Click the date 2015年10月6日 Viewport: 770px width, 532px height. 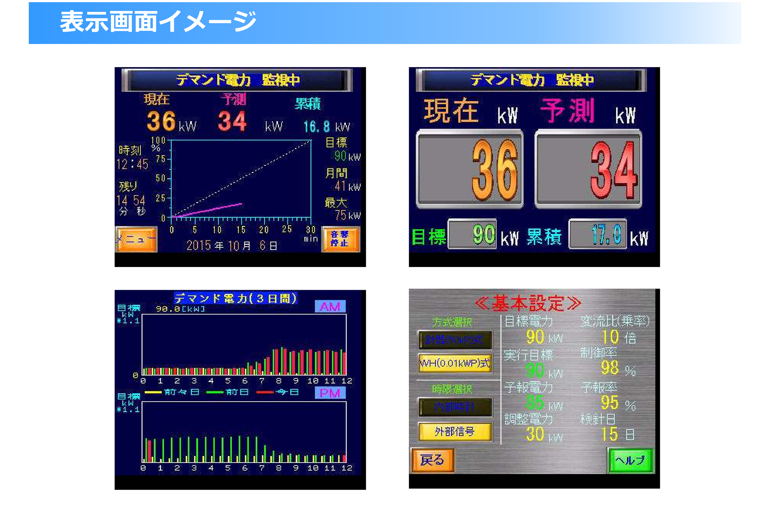pos(232,246)
